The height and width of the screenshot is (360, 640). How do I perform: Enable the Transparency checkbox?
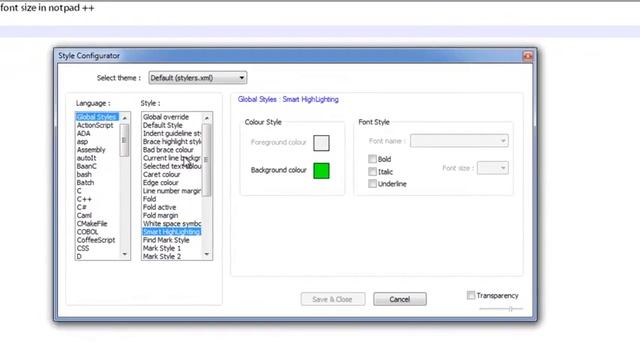pyautogui.click(x=471, y=295)
